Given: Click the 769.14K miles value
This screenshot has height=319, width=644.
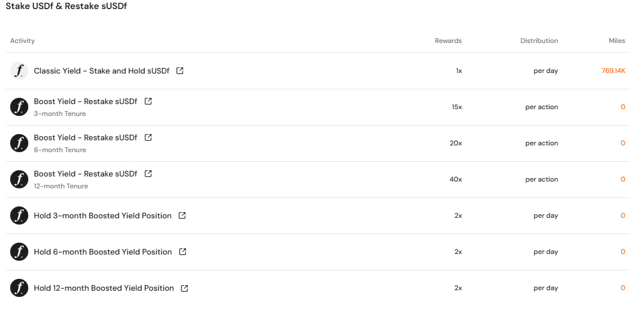Looking at the screenshot, I should pyautogui.click(x=613, y=71).
